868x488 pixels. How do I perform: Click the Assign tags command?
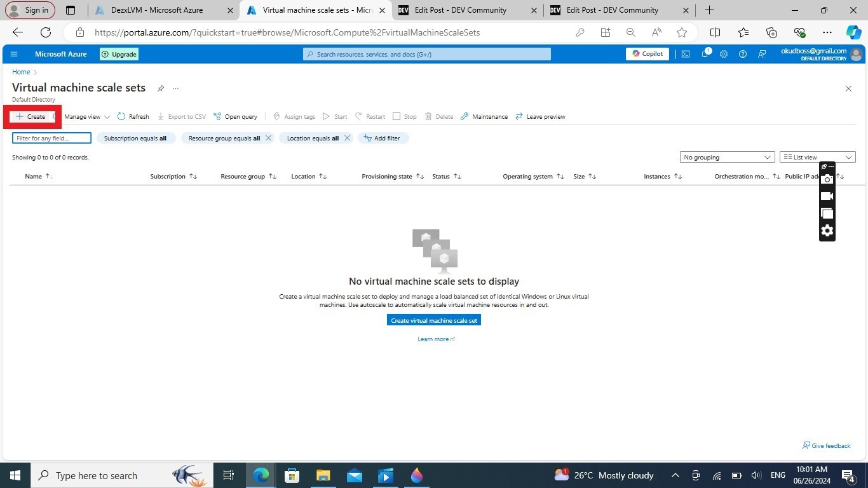click(294, 116)
